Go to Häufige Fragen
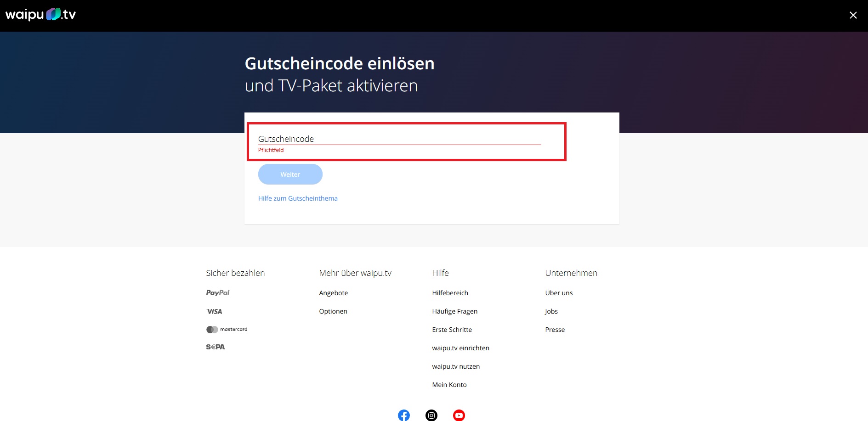868x421 pixels. (x=454, y=311)
